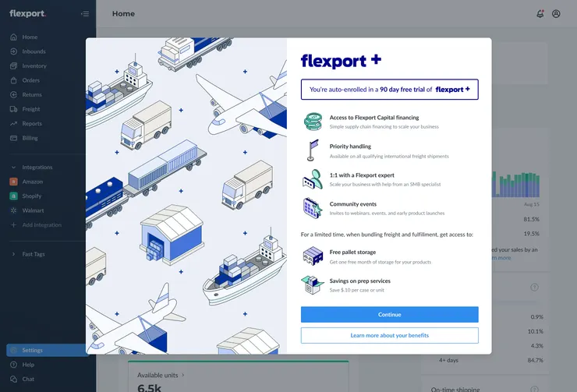Go to Orders in sidebar
This screenshot has height=392, width=577.
click(30, 80)
